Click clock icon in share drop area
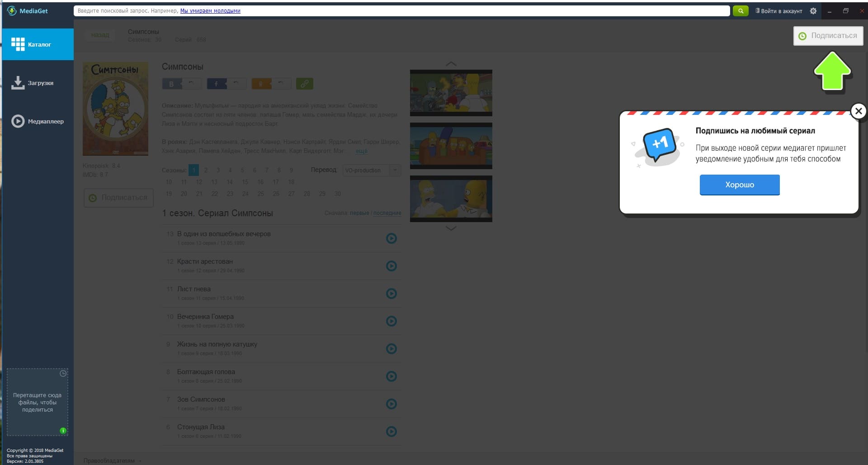Image resolution: width=868 pixels, height=465 pixels. (x=63, y=374)
